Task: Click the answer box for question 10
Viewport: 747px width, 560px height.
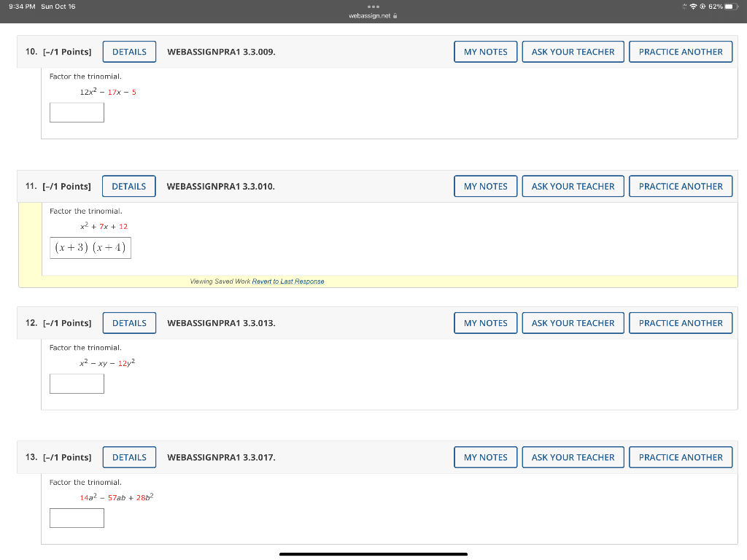Action: coord(77,112)
